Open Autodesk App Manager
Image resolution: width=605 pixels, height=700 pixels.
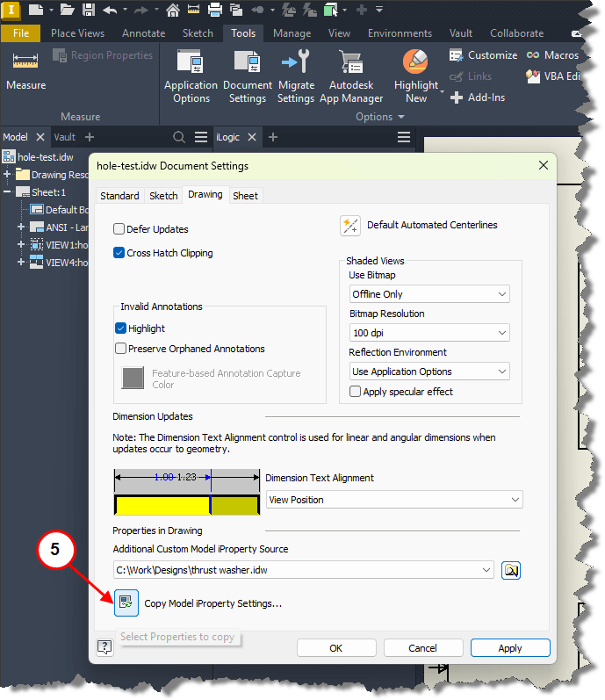pos(351,76)
